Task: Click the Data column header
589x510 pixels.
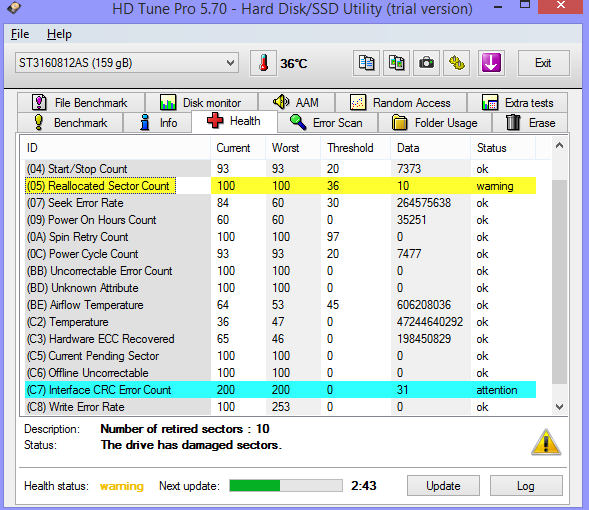Action: coord(430,148)
